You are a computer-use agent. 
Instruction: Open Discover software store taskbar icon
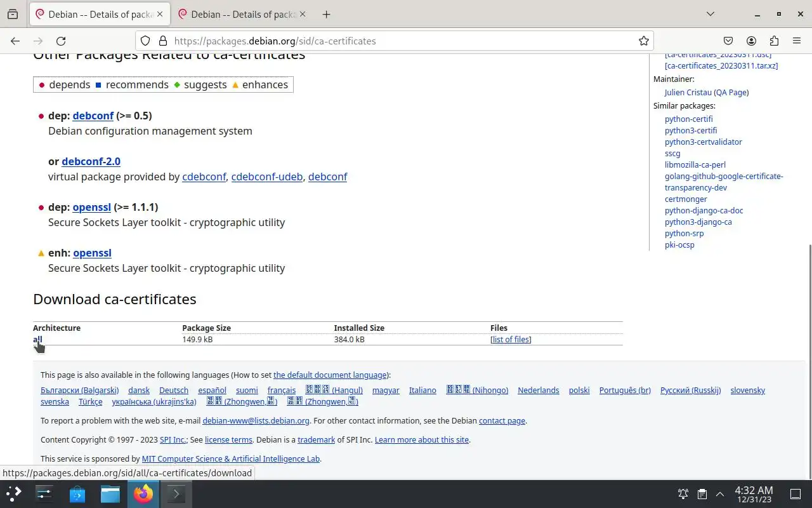tap(77, 493)
